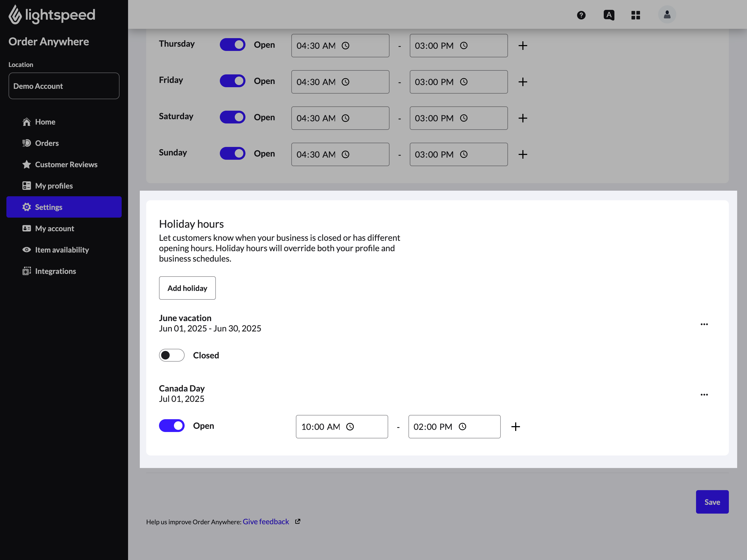Open the three-dot menu for June vacation

[704, 324]
